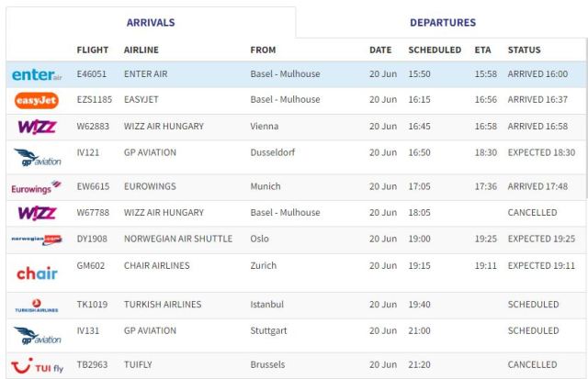Click the Enter Air airline logo
Viewport: 588px width, 379px height.
(x=37, y=73)
